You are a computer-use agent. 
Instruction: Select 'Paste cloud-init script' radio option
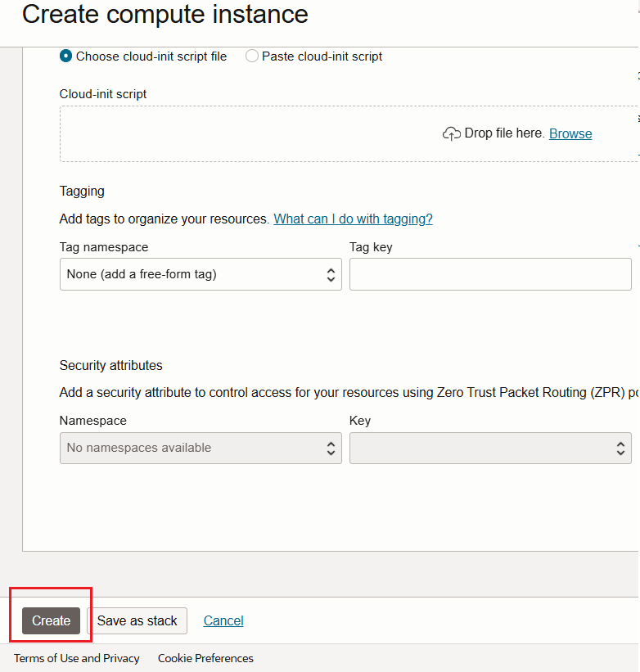[x=252, y=56]
